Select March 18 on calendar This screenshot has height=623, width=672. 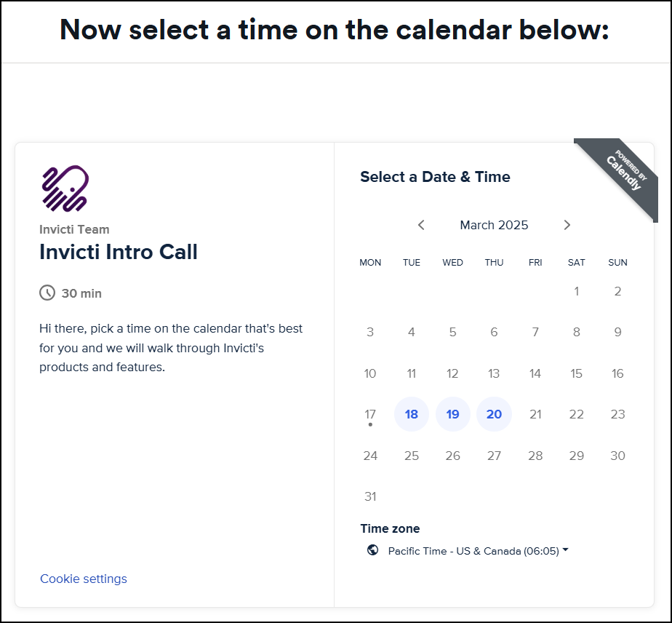click(x=412, y=414)
